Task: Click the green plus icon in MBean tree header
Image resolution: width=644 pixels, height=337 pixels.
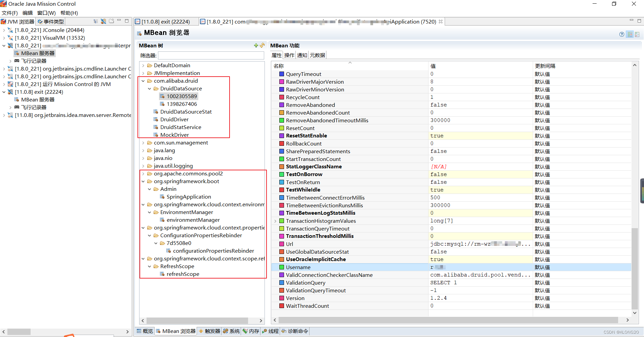Action: coord(256,45)
